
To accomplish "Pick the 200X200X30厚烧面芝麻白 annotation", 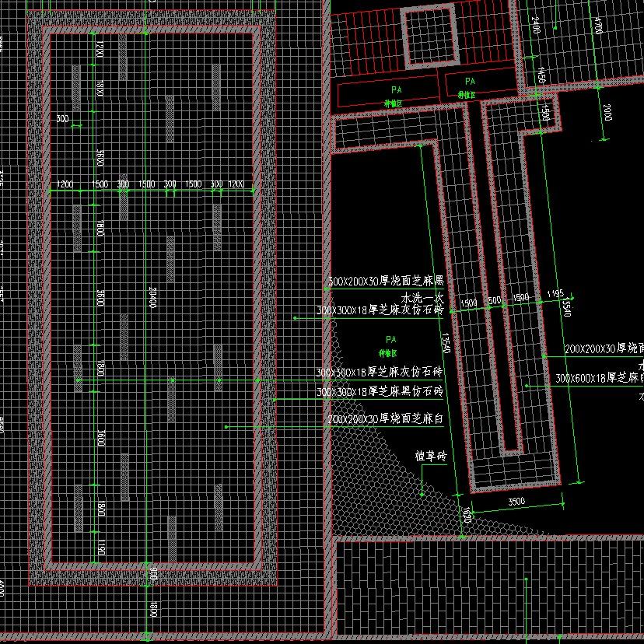I will (385, 419).
